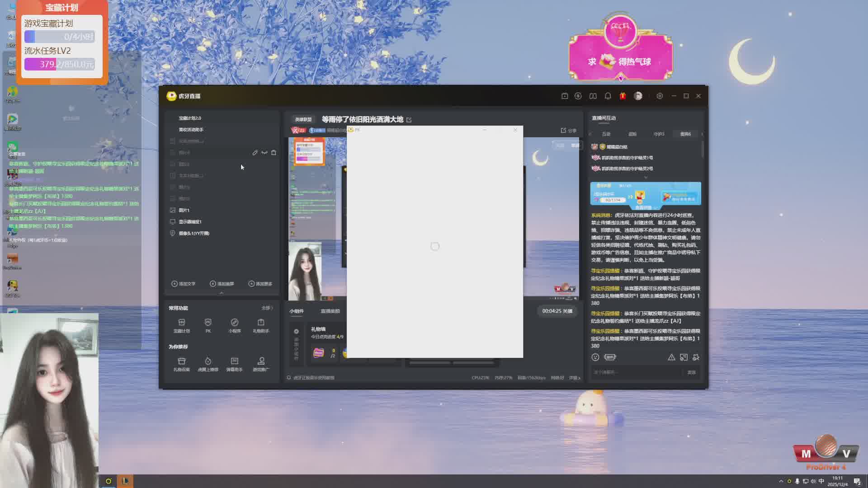
Task: Expand 全部 in common functions panel
Action: click(x=267, y=308)
